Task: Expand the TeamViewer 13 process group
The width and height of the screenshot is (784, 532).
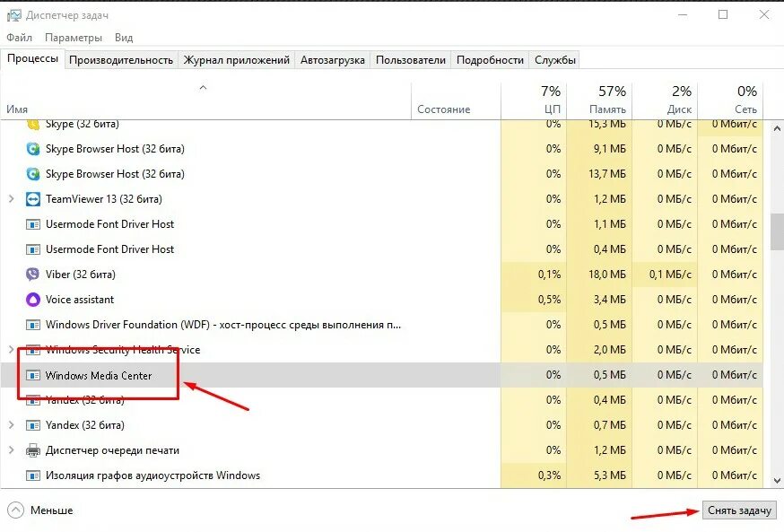Action: [11, 199]
